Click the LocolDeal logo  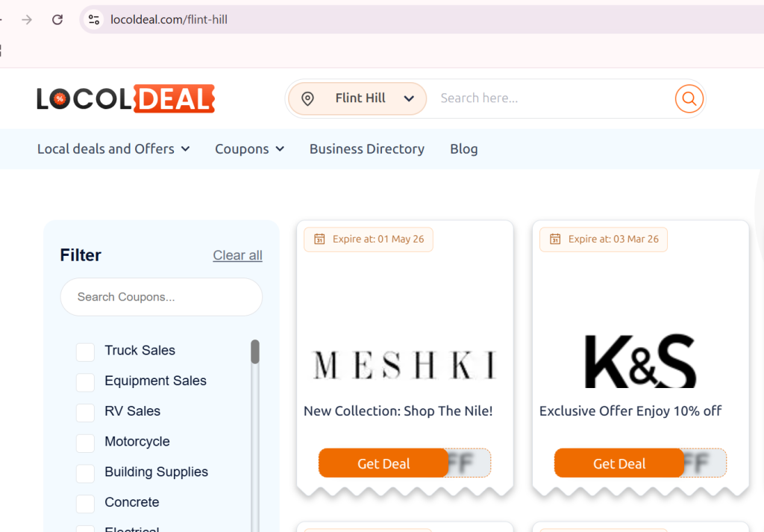[125, 98]
